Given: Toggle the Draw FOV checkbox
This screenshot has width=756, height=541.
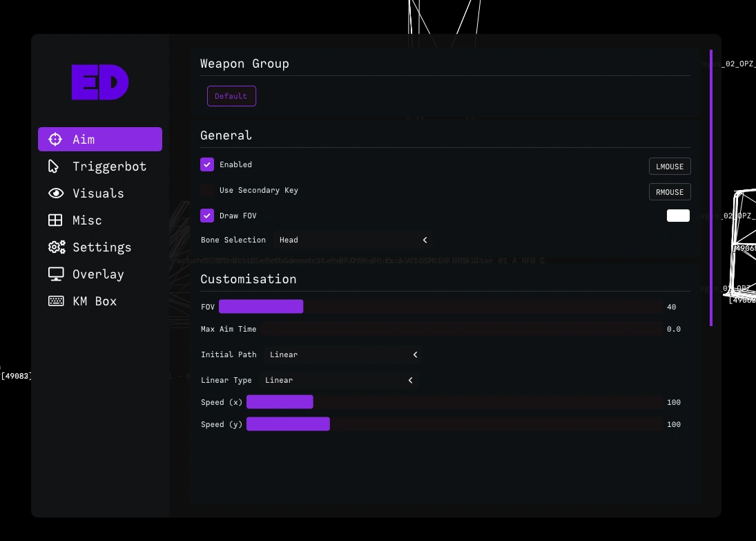Looking at the screenshot, I should [x=207, y=216].
